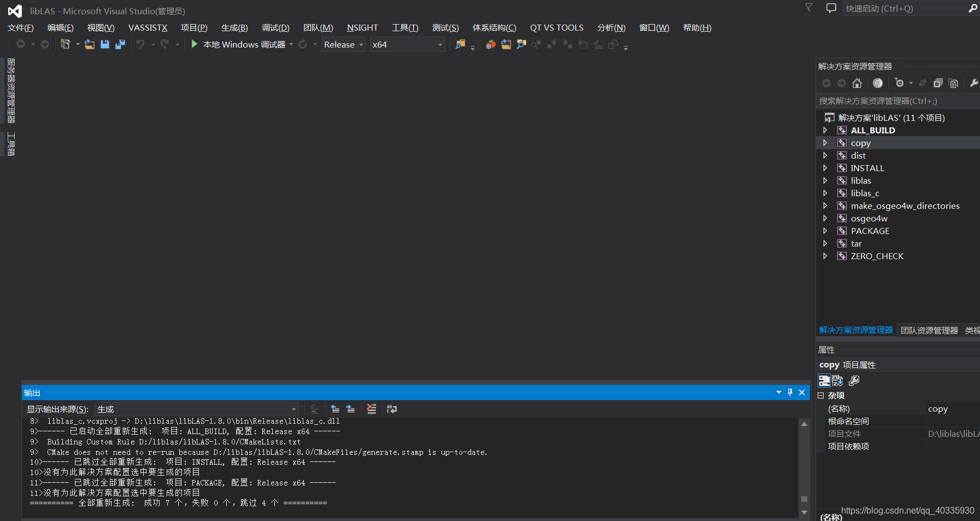Viewport: 980px width, 521px height.
Task: Click the feedback speech bubble icon
Action: coord(831,8)
